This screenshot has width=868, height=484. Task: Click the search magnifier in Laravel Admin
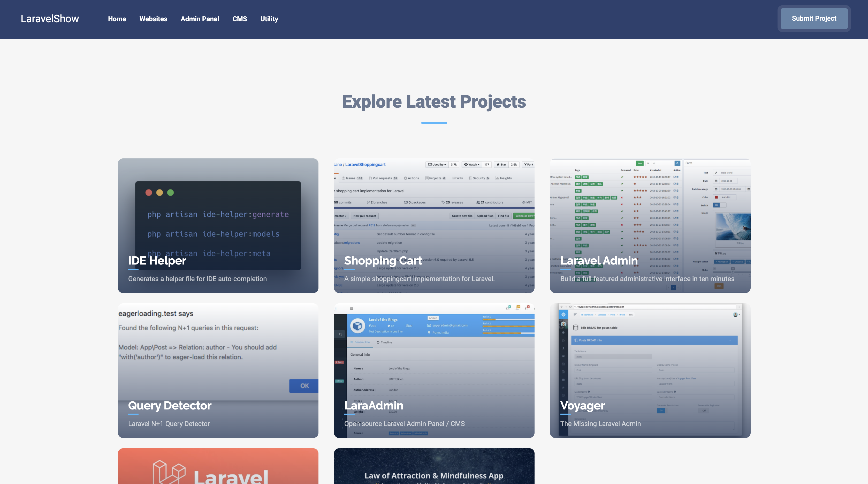(677, 164)
